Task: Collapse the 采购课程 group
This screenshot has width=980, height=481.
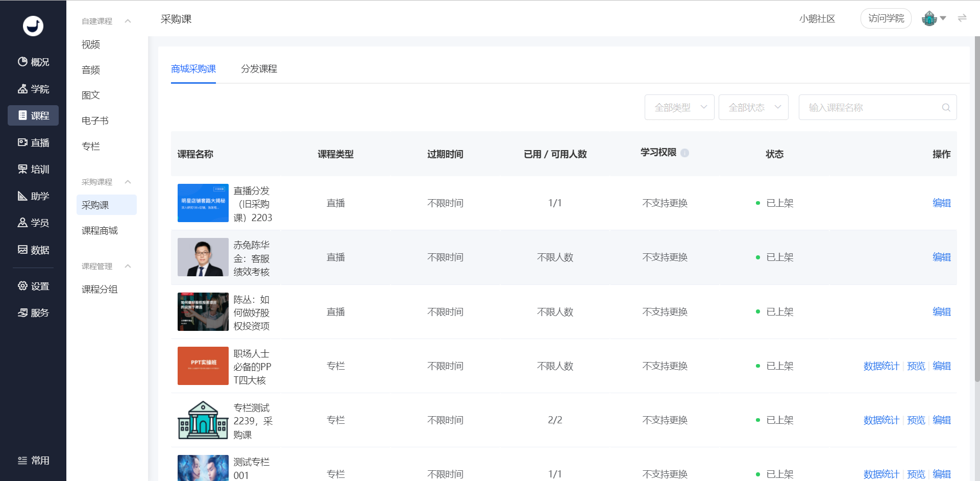Action: coord(128,182)
